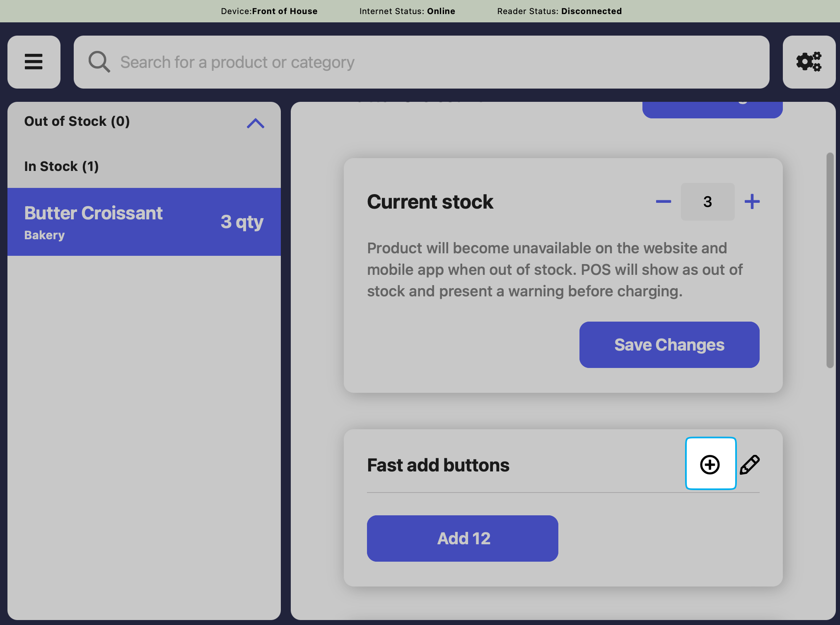The image size is (840, 625).
Task: Edit fast add buttons with pencil
Action: pyautogui.click(x=750, y=464)
